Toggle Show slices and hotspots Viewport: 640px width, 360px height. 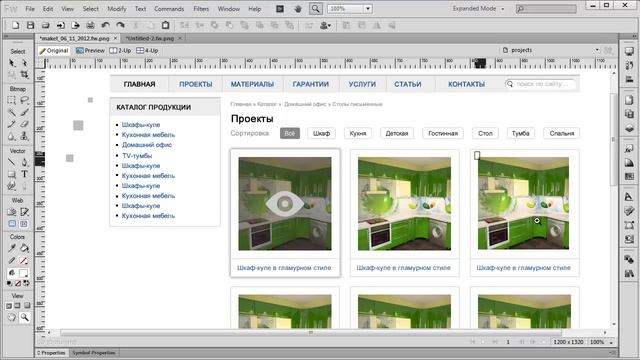[x=24, y=224]
